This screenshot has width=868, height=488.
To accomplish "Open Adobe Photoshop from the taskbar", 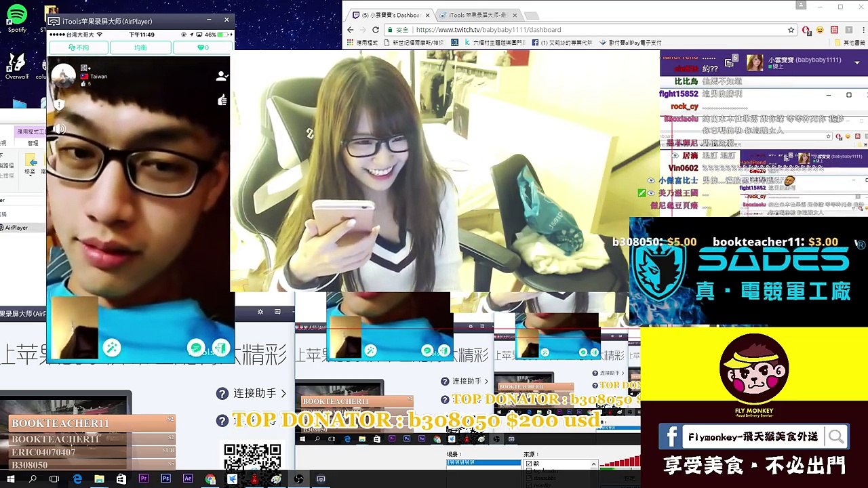I will click(165, 479).
